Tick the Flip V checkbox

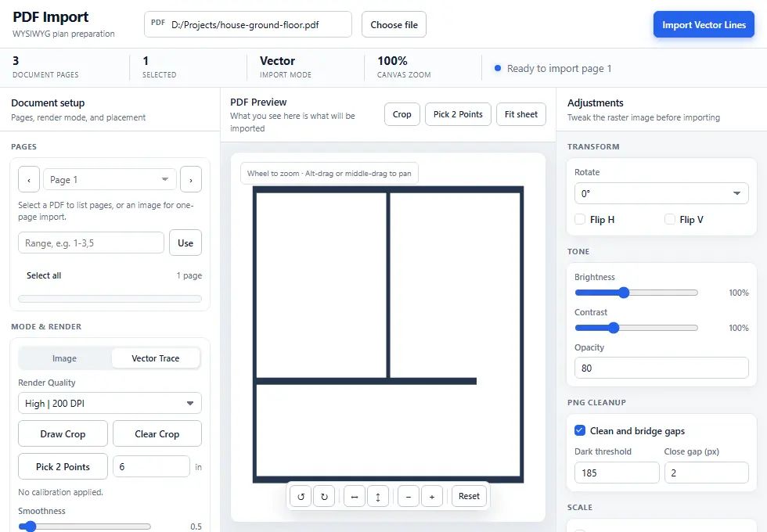click(x=670, y=219)
